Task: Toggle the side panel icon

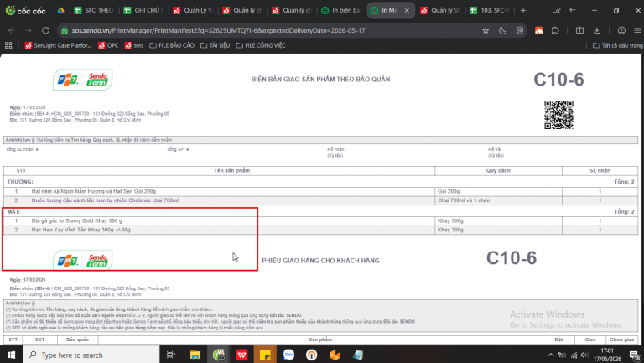Action: pyautogui.click(x=579, y=30)
